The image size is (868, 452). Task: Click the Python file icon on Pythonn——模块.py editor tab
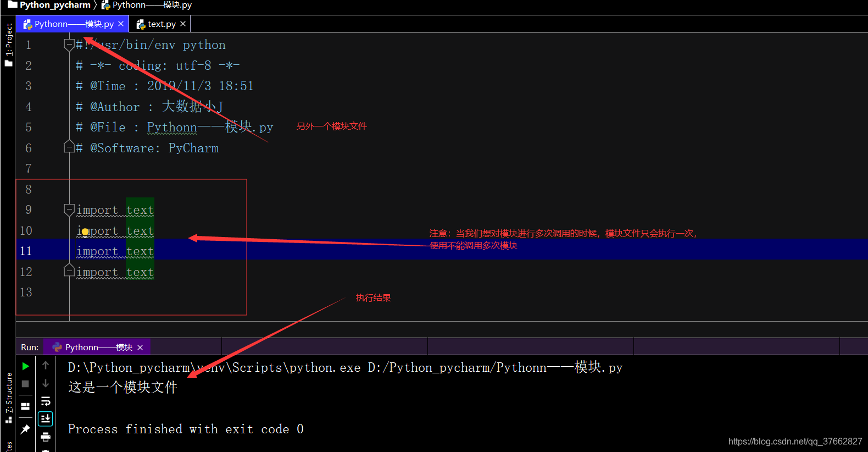27,24
